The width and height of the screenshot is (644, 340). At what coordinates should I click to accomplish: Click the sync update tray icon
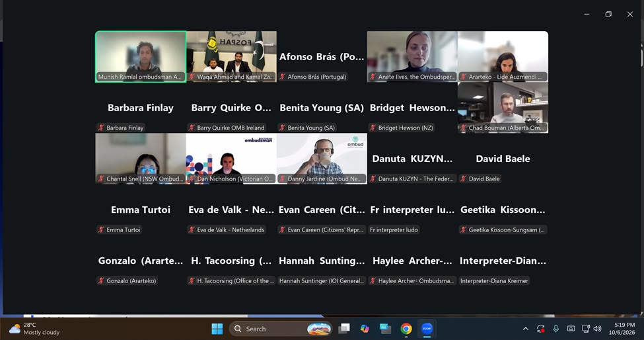pyautogui.click(x=541, y=329)
